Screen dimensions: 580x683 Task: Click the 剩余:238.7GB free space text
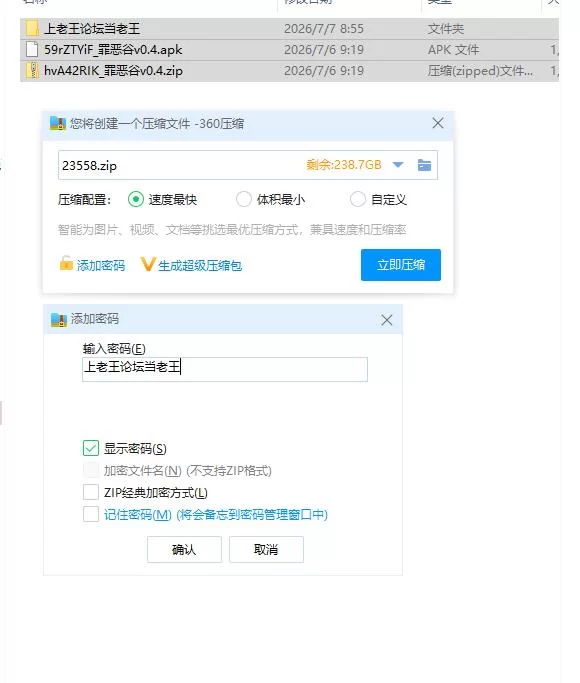tap(344, 165)
